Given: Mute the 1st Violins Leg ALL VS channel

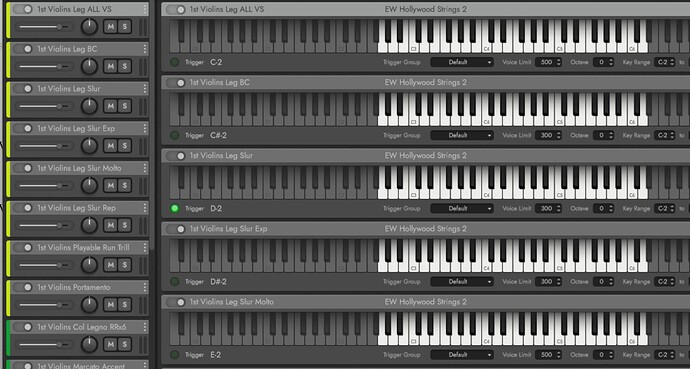Looking at the screenshot, I should pos(110,27).
